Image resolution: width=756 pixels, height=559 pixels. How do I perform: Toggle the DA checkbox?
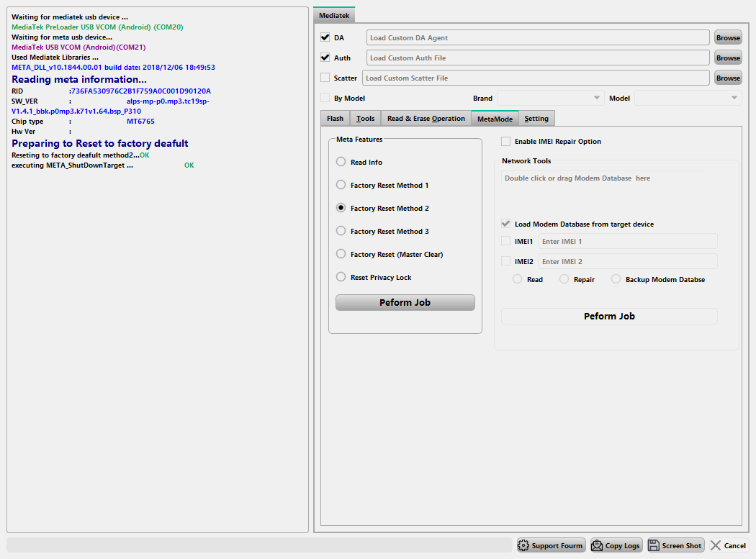coord(325,37)
